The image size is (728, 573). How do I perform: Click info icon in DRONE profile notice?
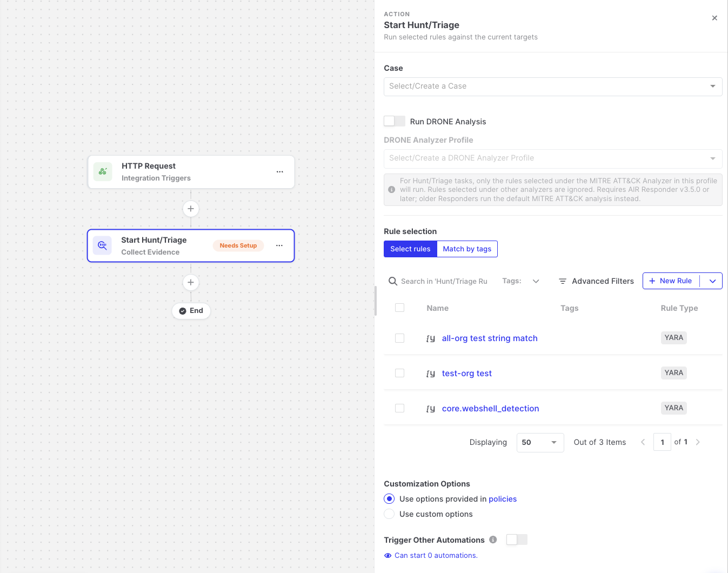click(x=392, y=190)
